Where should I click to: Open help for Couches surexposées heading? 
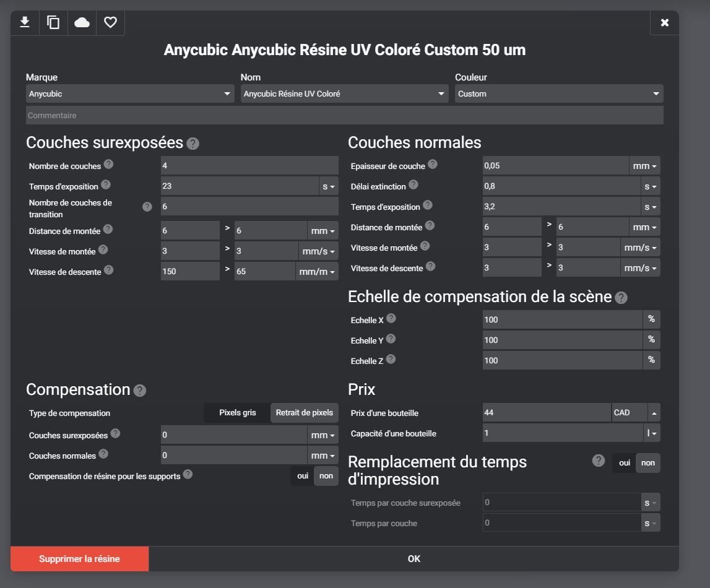point(193,144)
